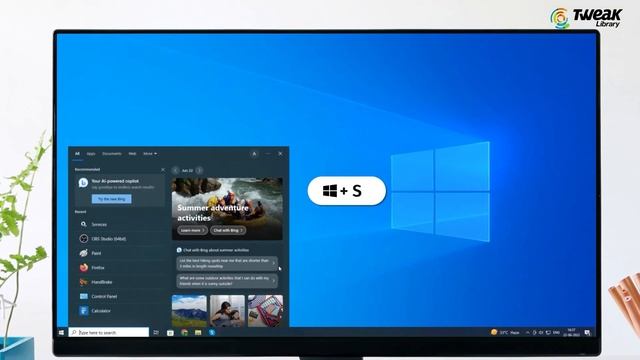The width and height of the screenshot is (640, 360).
Task: Open Skype from the taskbar
Action: click(212, 333)
